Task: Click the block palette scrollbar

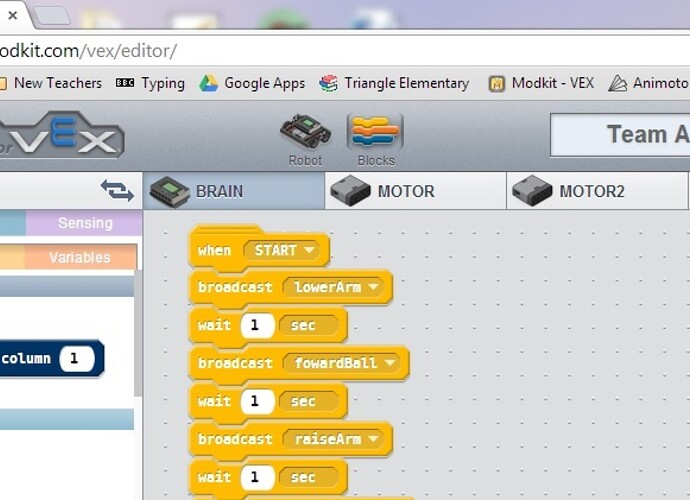Action: click(x=138, y=333)
